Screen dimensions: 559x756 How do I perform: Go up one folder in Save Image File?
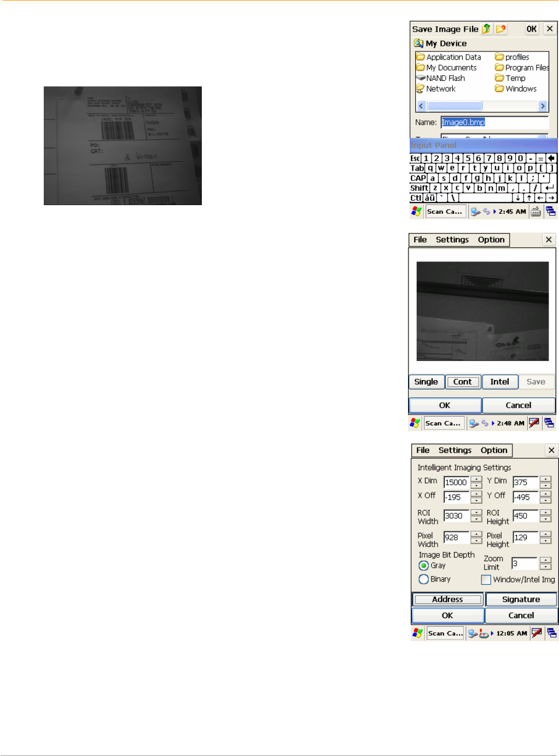point(486,29)
